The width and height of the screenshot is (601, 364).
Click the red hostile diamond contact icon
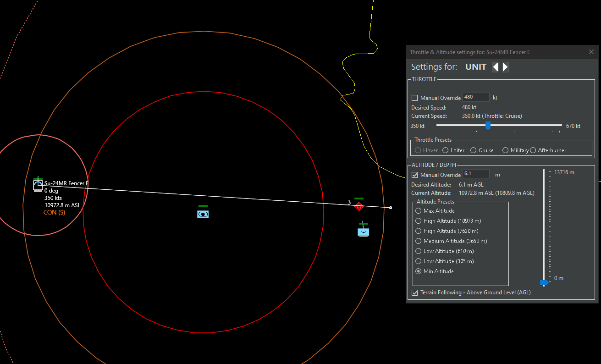pos(359,206)
